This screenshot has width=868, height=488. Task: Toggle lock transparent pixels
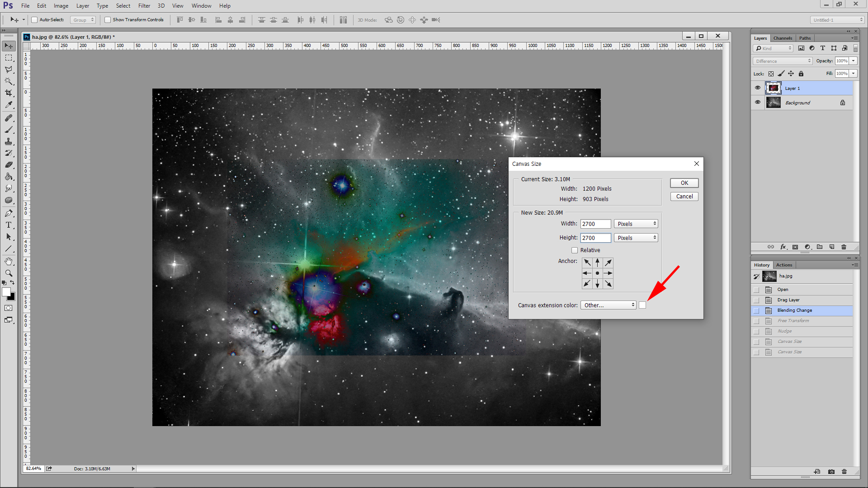[771, 74]
